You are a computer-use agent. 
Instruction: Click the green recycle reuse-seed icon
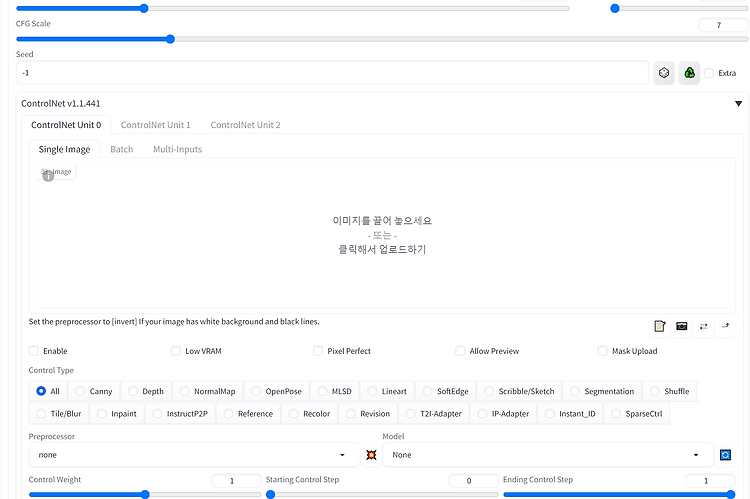click(689, 73)
